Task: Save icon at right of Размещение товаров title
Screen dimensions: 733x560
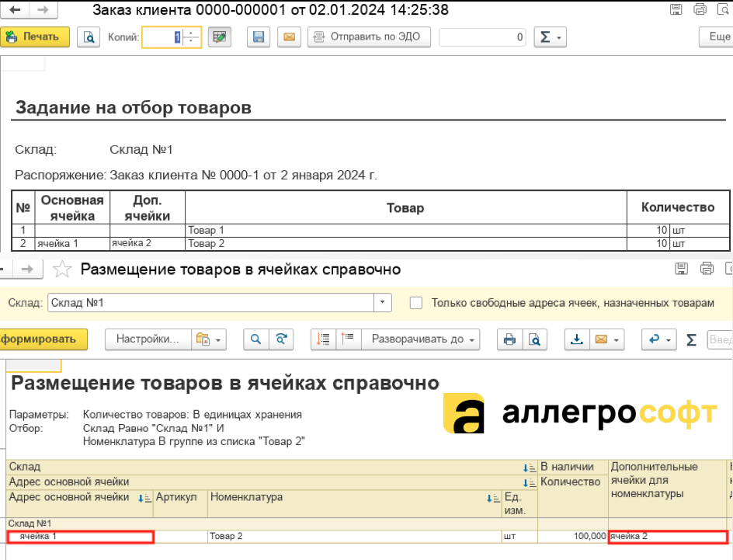Action: [x=682, y=269]
